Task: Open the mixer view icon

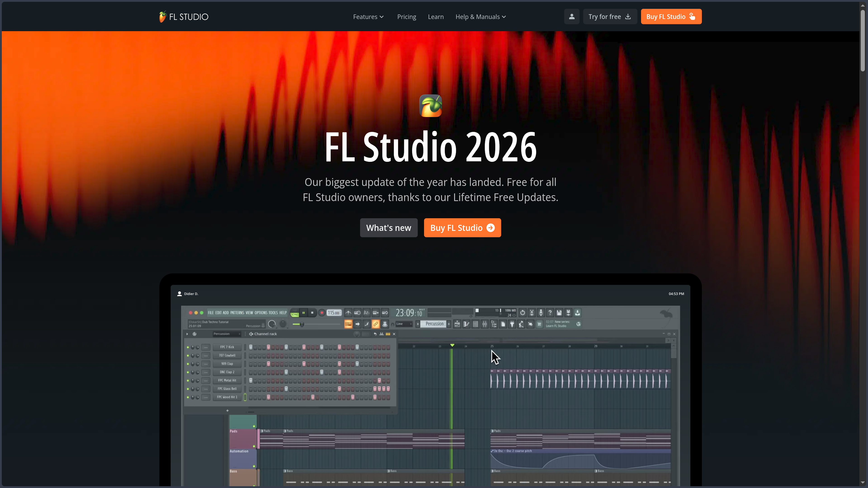Action: click(x=485, y=324)
